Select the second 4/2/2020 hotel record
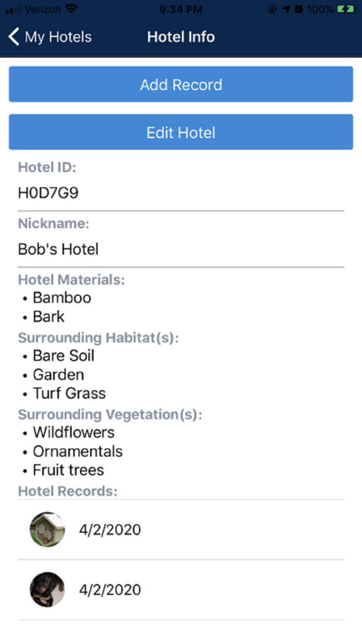The height and width of the screenshot is (644, 362). pos(110,589)
